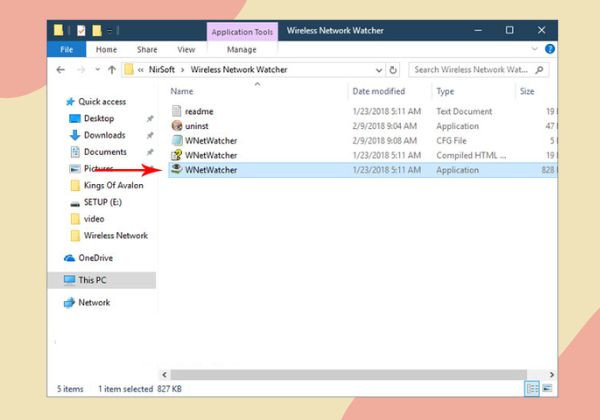Open Desktop in the navigation pane
600x420 pixels.
pos(99,119)
